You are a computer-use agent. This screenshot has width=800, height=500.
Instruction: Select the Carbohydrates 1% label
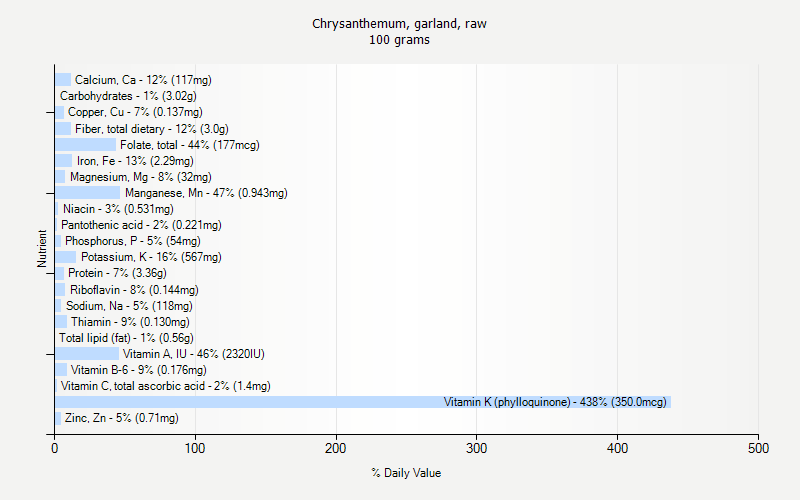(x=128, y=96)
